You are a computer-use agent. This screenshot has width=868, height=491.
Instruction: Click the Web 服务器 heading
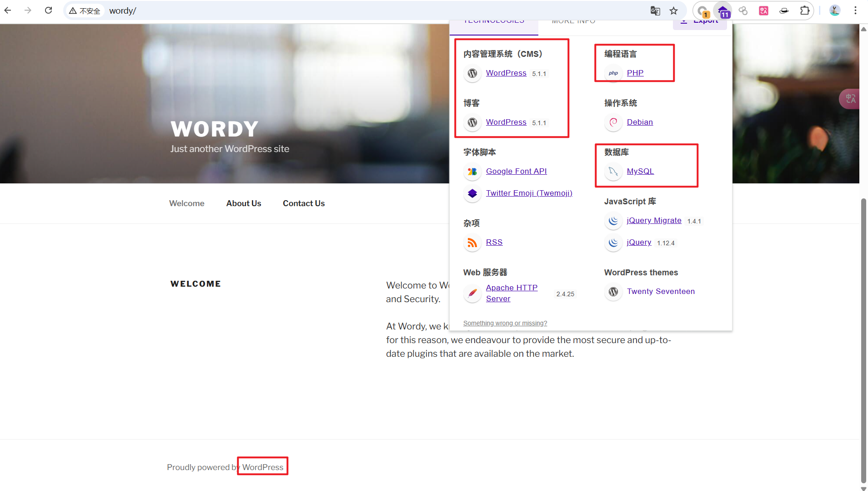point(485,272)
